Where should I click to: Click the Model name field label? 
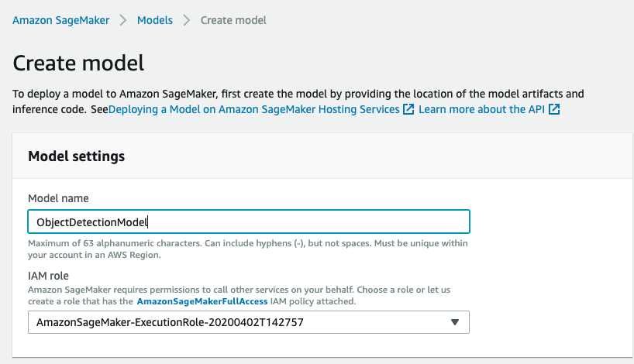tap(58, 199)
